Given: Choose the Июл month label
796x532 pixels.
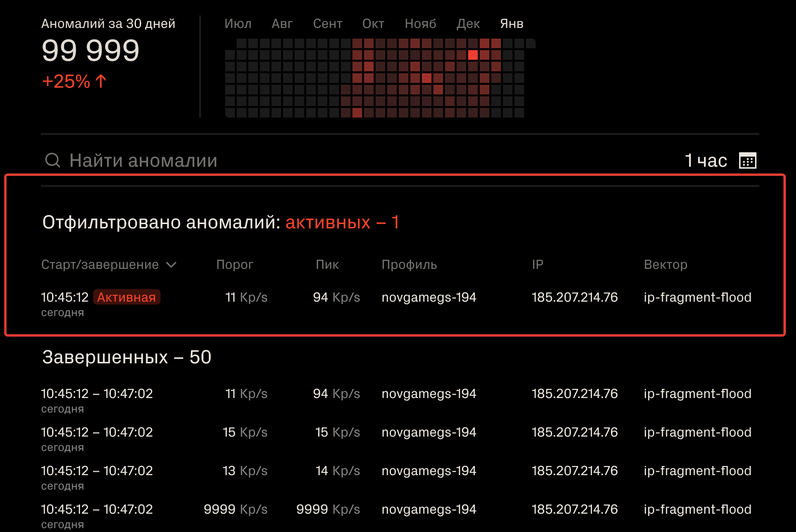Looking at the screenshot, I should (x=238, y=24).
